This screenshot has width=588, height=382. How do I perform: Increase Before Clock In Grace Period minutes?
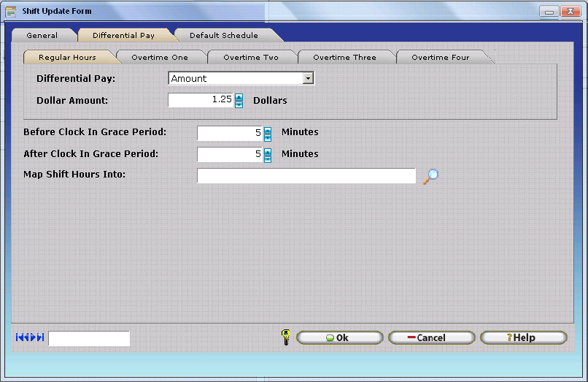click(x=268, y=129)
